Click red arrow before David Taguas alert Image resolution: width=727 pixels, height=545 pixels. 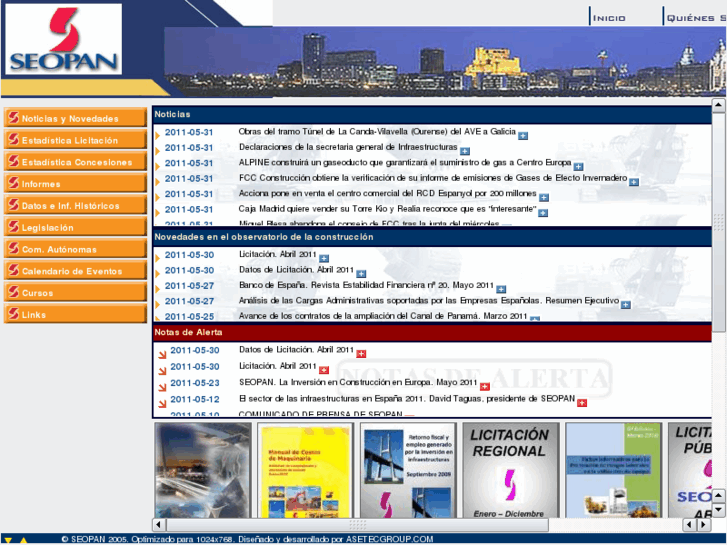(162, 404)
